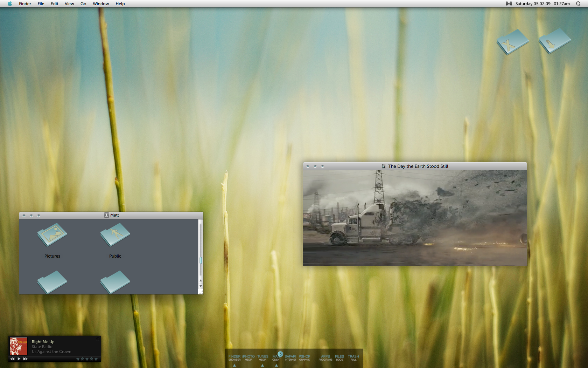Click the album artwork thumbnail
588x368 pixels.
point(18,346)
